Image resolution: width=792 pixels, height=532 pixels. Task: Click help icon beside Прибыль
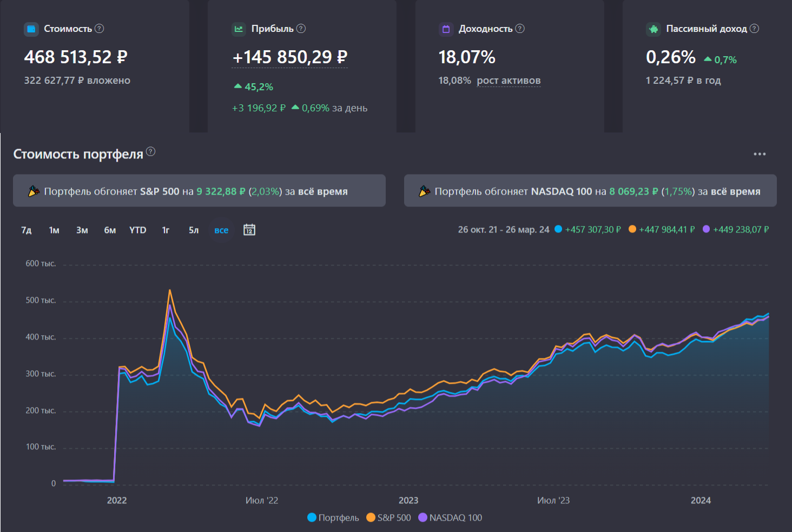301,29
